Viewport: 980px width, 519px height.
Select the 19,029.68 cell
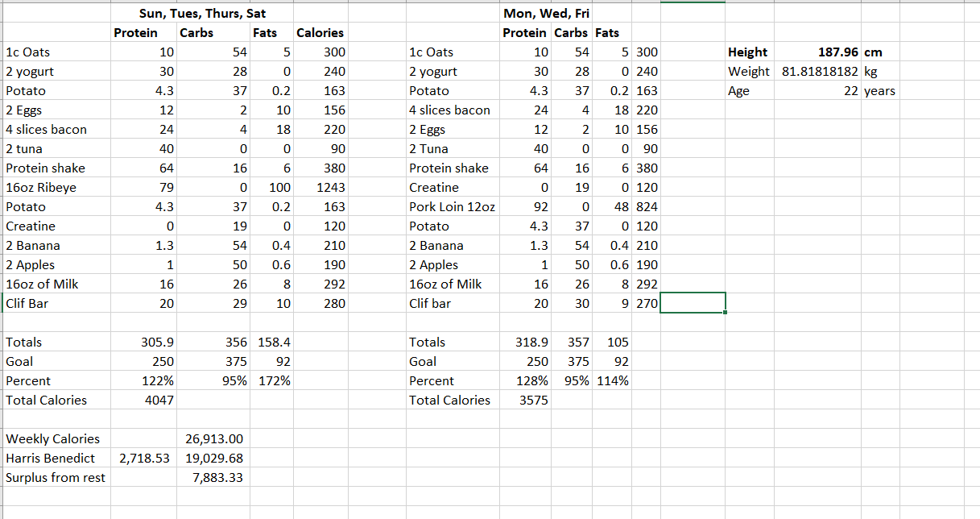tap(213, 459)
